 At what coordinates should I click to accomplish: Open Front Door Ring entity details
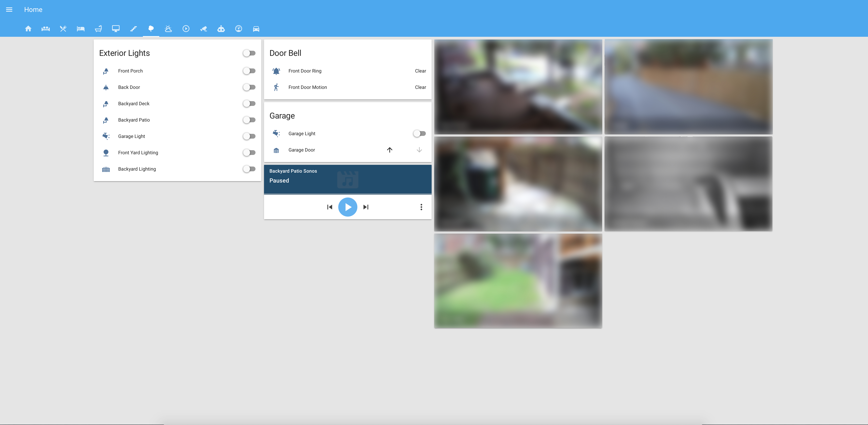[305, 71]
